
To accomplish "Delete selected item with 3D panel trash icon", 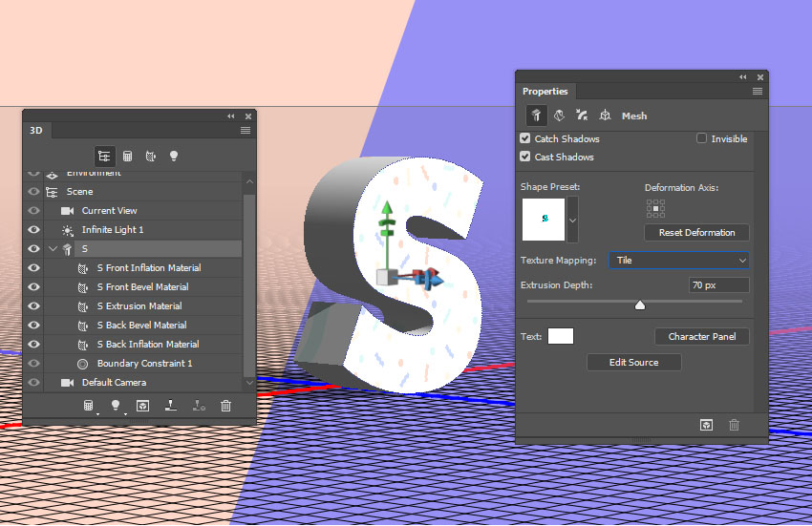I will click(x=225, y=406).
